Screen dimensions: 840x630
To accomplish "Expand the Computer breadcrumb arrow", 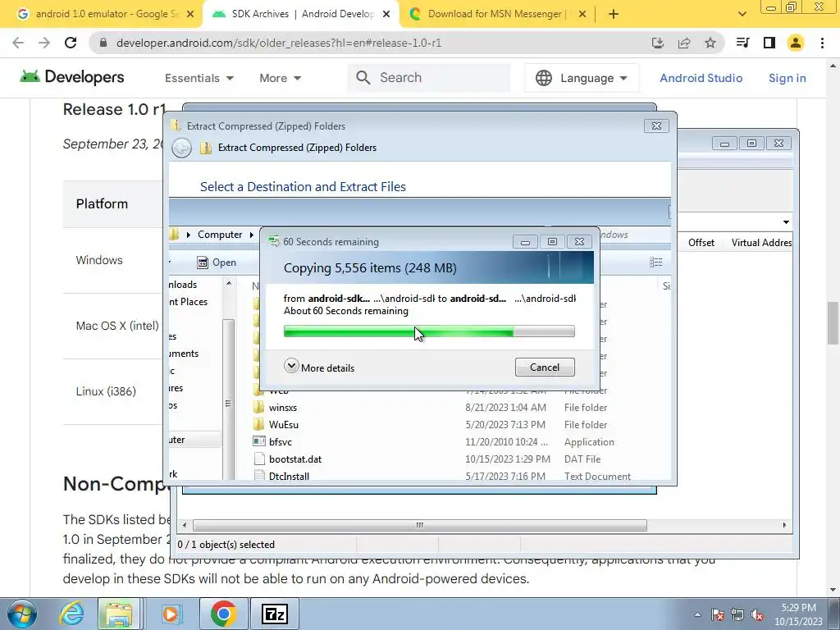I will [251, 235].
